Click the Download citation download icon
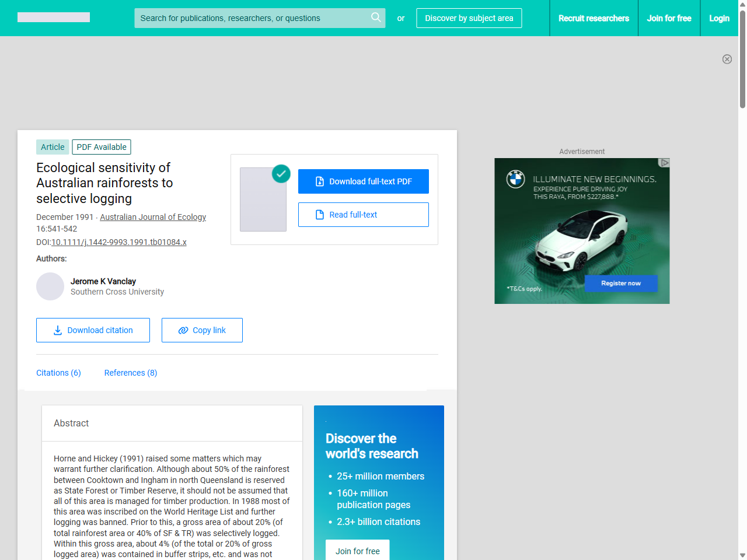Viewport: 747px width, 560px height. click(x=57, y=330)
